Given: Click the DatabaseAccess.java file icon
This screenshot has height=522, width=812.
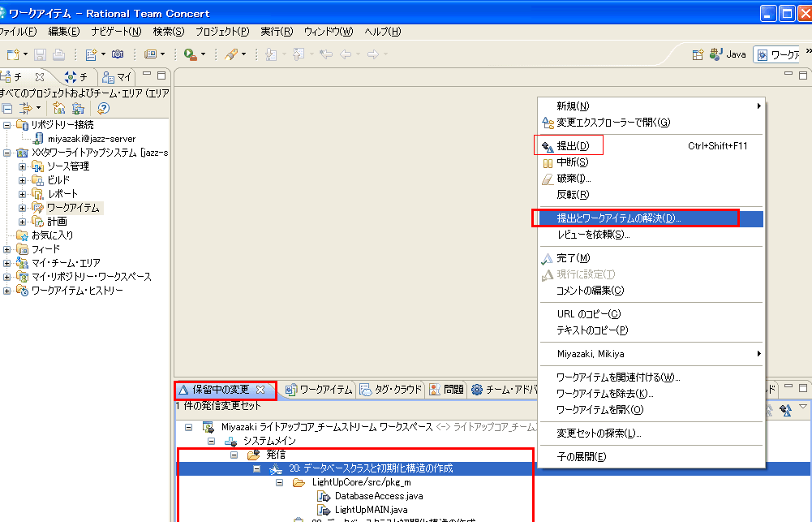Looking at the screenshot, I should [324, 496].
